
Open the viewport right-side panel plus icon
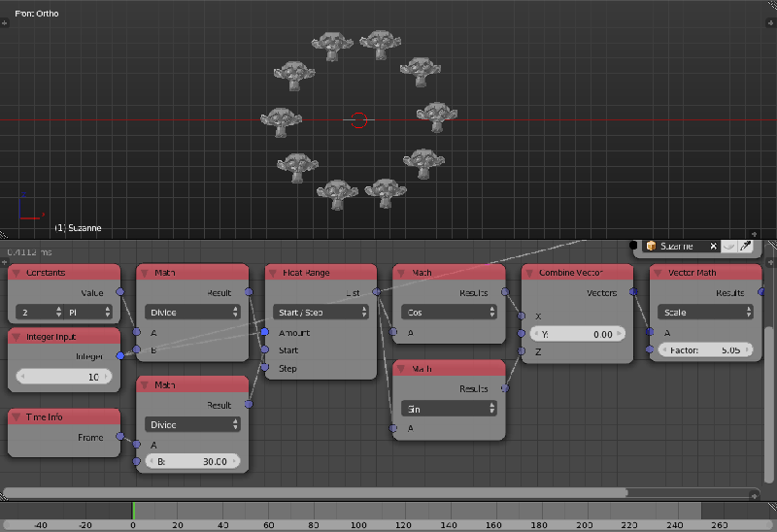pyautogui.click(x=771, y=22)
